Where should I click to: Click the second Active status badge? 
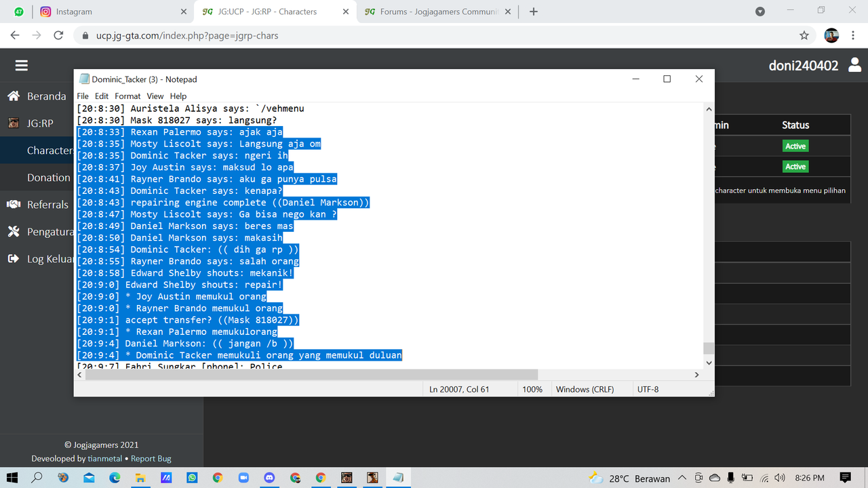(795, 167)
